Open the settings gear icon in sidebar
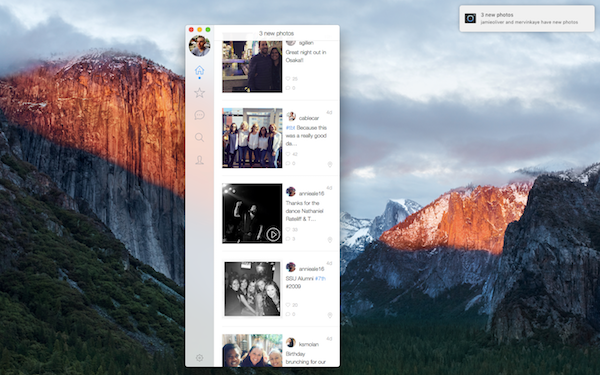 coord(199,358)
